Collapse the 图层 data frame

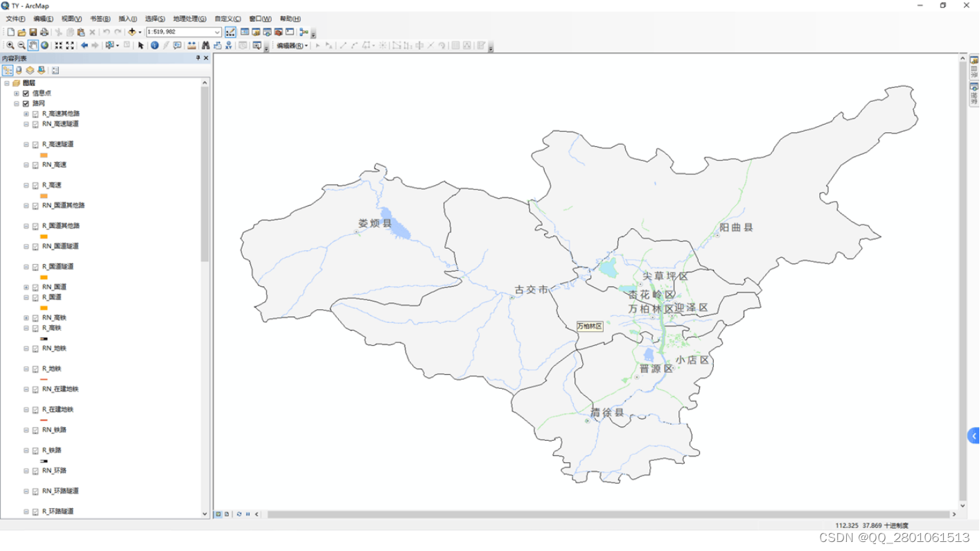pos(6,82)
